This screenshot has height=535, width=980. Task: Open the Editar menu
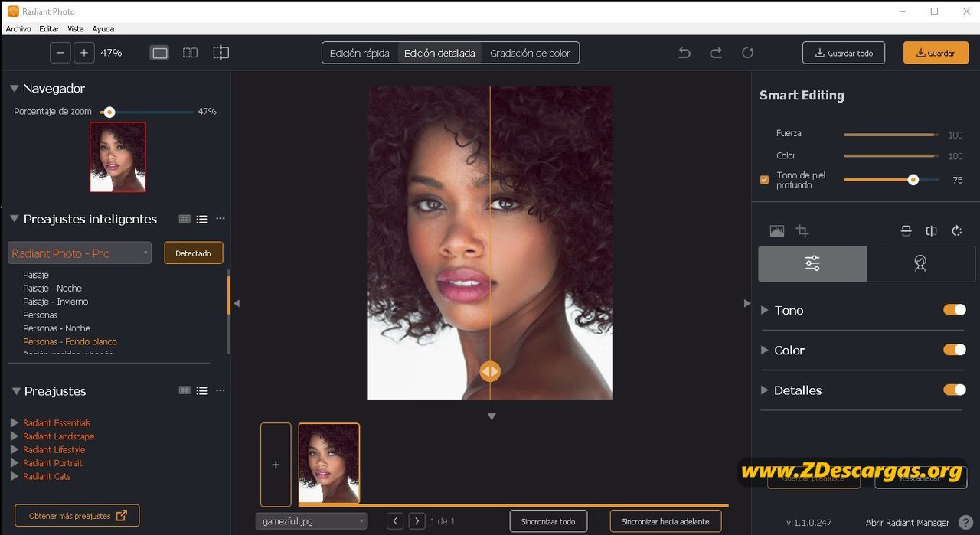pos(49,28)
